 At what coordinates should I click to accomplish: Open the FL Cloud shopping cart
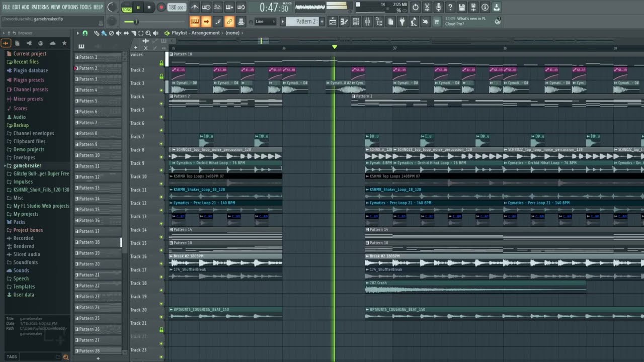436,22
